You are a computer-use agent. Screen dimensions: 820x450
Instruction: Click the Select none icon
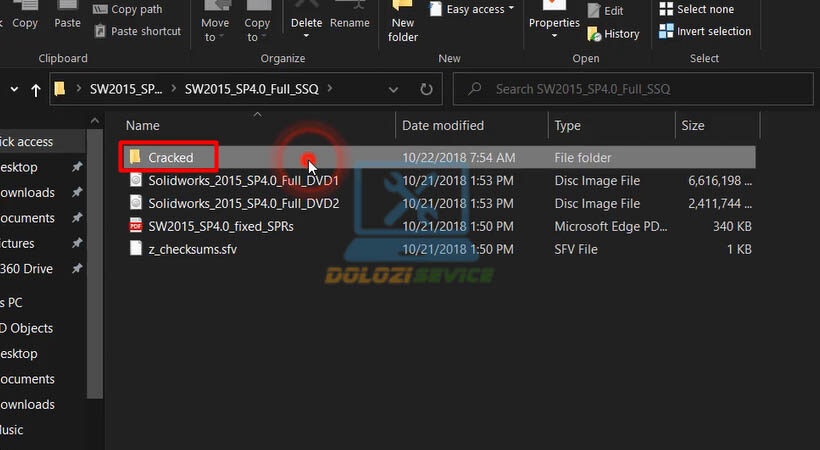click(x=666, y=9)
